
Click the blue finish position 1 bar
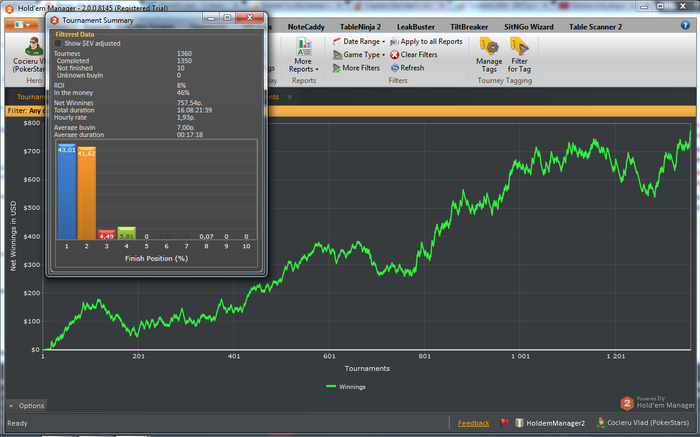[67, 191]
